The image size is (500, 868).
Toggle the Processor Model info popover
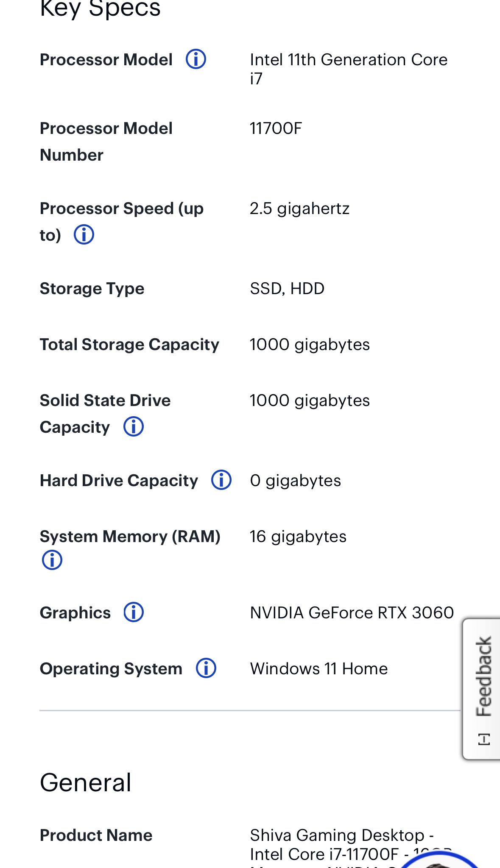196,59
